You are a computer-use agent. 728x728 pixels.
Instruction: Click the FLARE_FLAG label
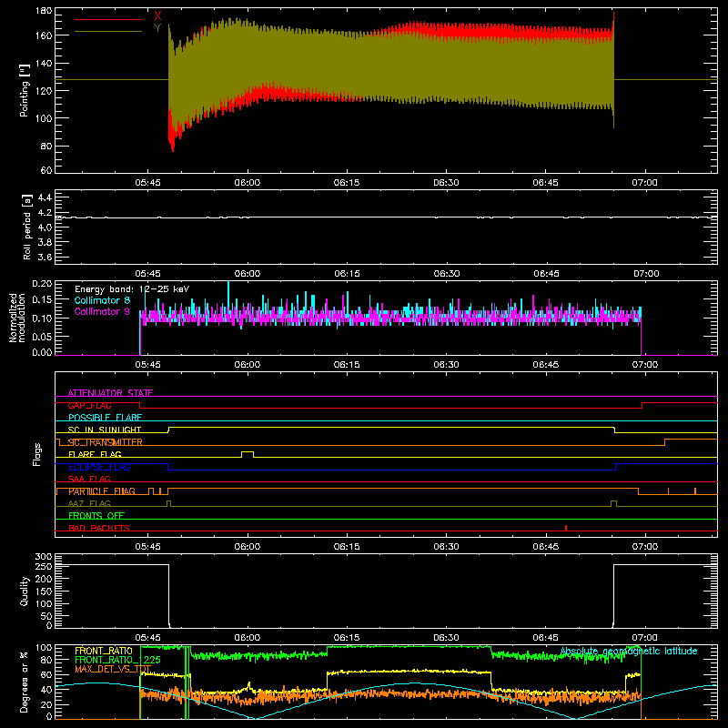point(95,454)
